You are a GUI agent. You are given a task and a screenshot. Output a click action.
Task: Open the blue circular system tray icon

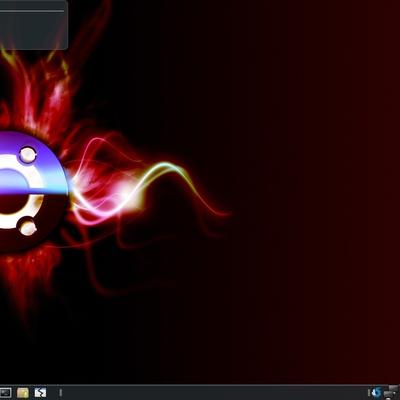376,393
